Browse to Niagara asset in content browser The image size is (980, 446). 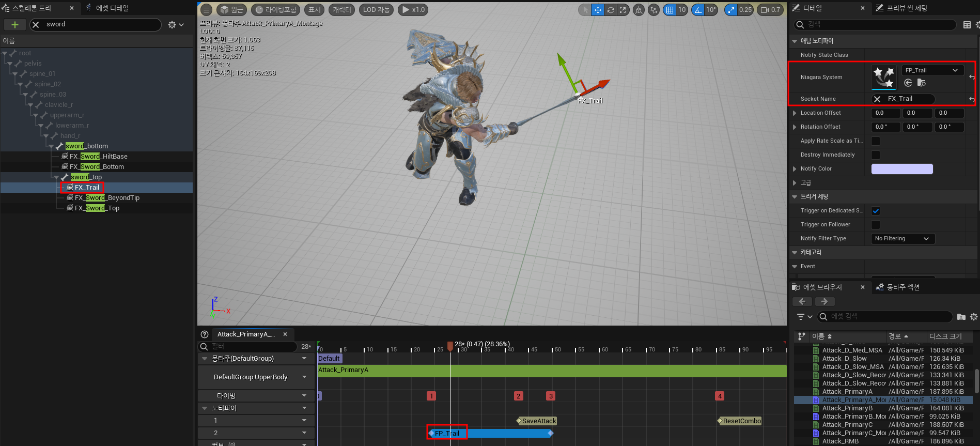click(922, 83)
